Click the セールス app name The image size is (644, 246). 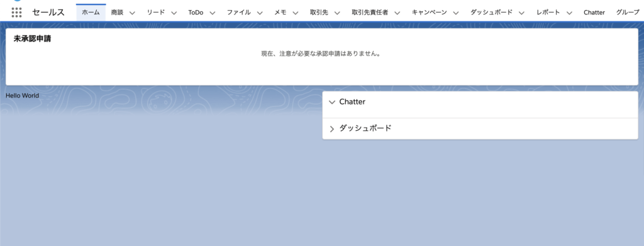(x=48, y=13)
